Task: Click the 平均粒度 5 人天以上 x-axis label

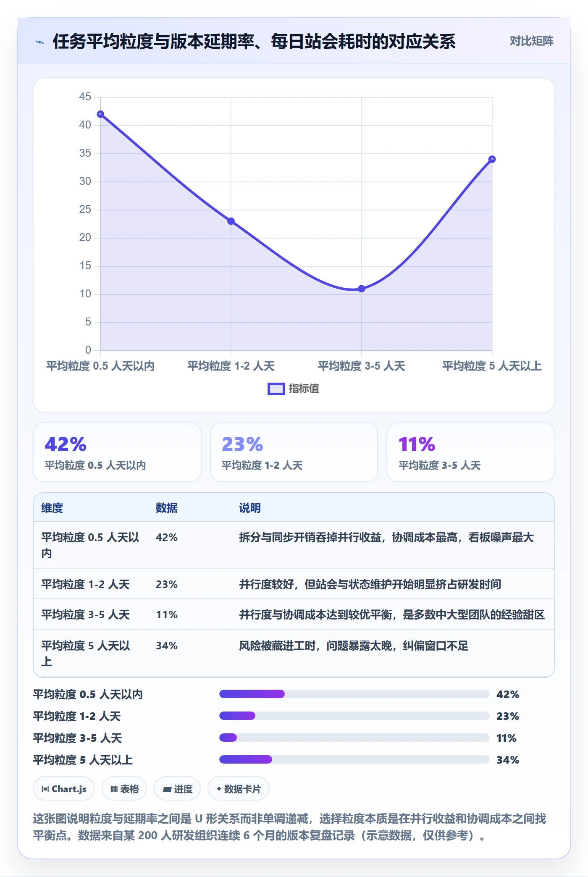Action: [492, 366]
